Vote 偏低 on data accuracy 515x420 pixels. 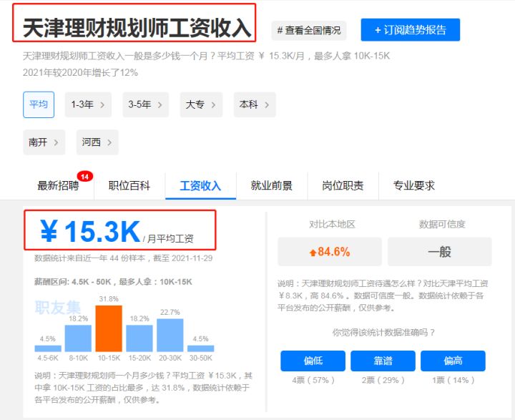click(x=313, y=361)
